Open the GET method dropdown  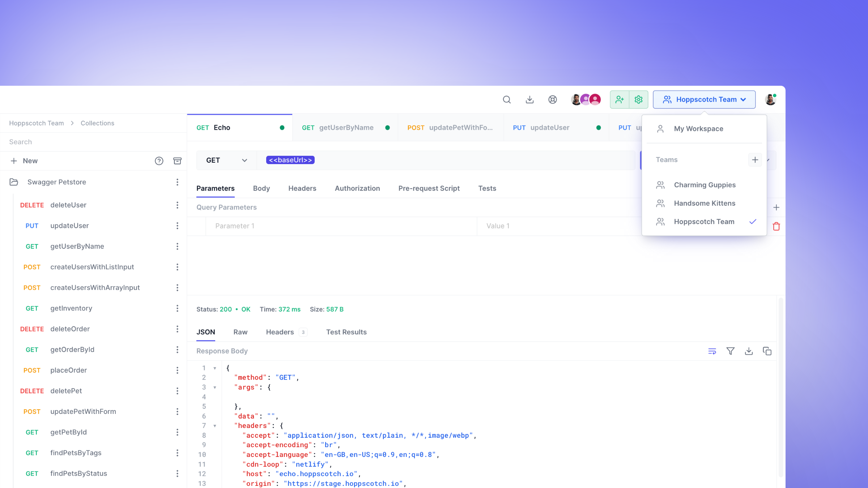click(226, 160)
